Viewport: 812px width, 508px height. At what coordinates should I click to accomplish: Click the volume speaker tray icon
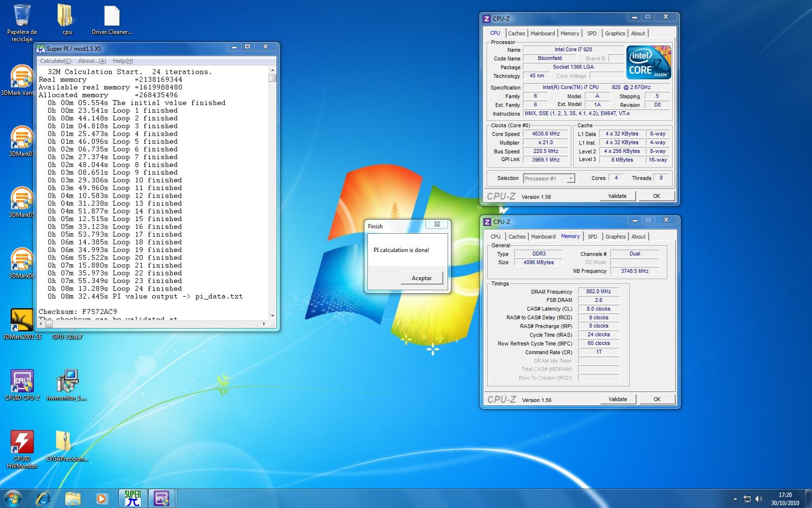(x=759, y=499)
